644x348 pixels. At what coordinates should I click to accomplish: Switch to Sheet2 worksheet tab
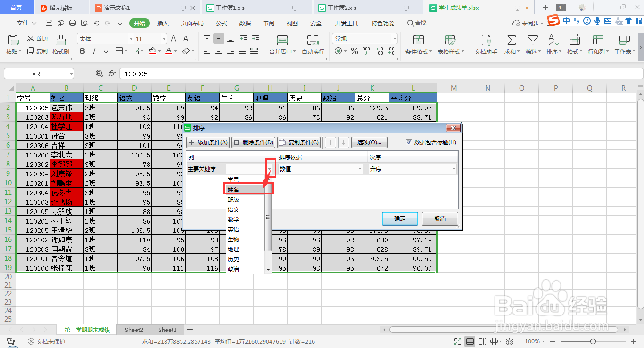(x=134, y=330)
